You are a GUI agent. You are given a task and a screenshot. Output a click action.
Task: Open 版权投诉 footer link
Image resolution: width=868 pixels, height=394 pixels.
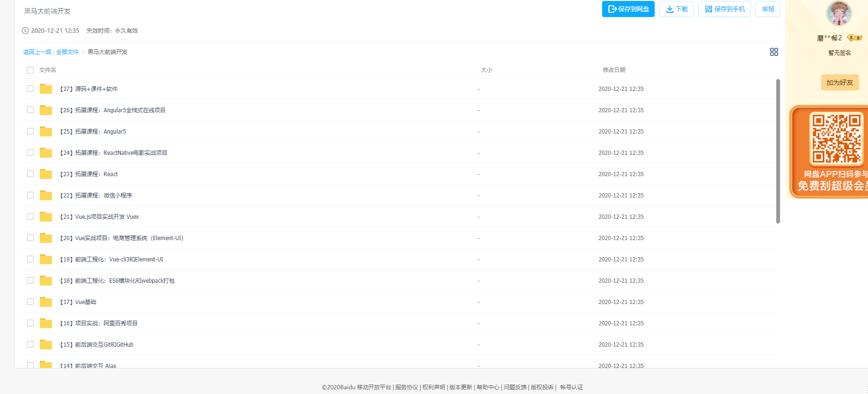pos(542,387)
